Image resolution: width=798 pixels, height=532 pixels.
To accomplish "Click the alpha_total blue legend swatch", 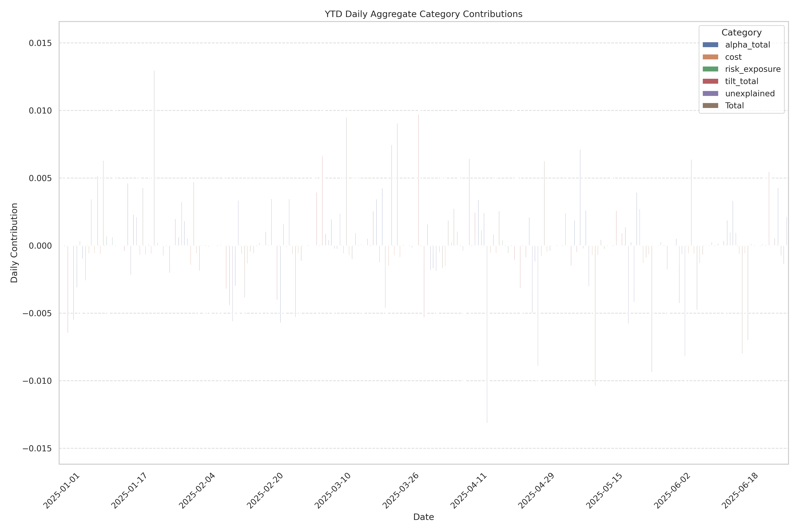I will (x=710, y=45).
